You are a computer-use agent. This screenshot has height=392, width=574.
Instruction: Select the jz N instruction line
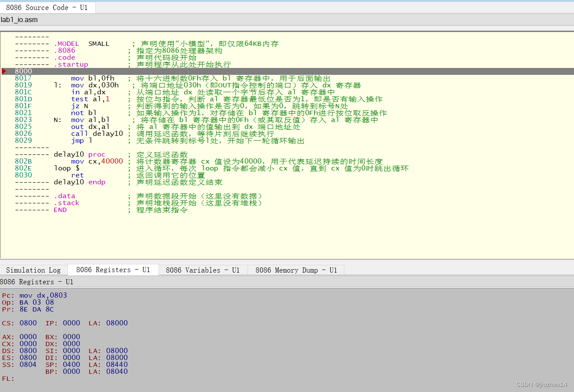(x=81, y=106)
